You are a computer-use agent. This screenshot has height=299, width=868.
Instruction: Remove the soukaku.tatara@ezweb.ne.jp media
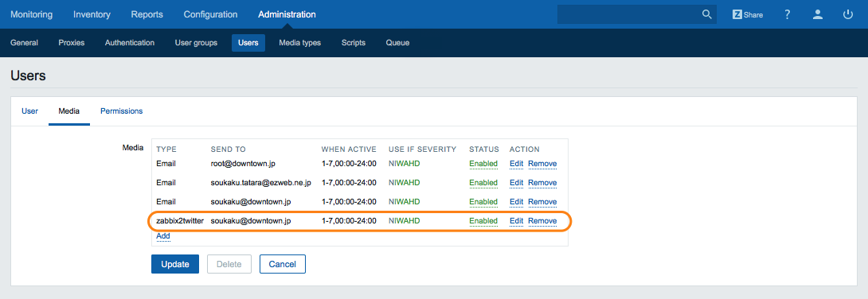pyautogui.click(x=542, y=182)
